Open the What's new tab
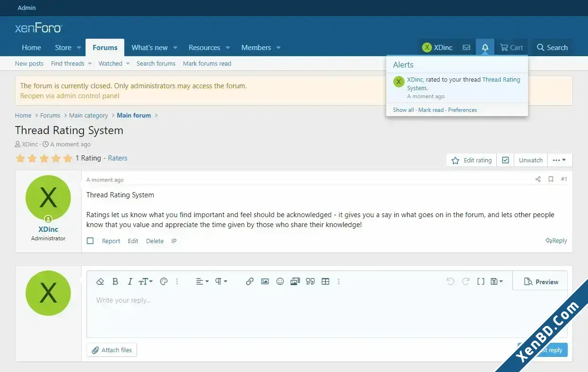Viewport: 588px width, 372px height. click(149, 48)
